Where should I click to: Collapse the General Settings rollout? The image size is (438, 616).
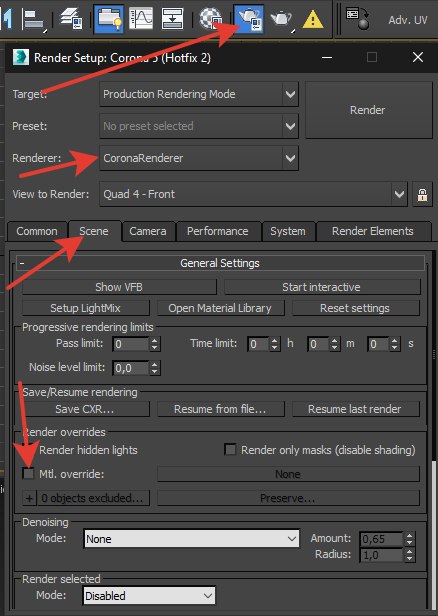(220, 263)
